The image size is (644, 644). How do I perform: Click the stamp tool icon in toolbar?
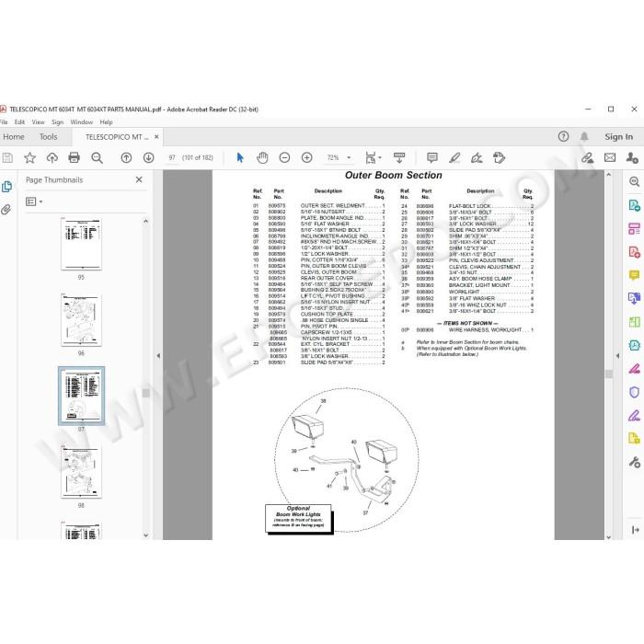click(x=499, y=157)
